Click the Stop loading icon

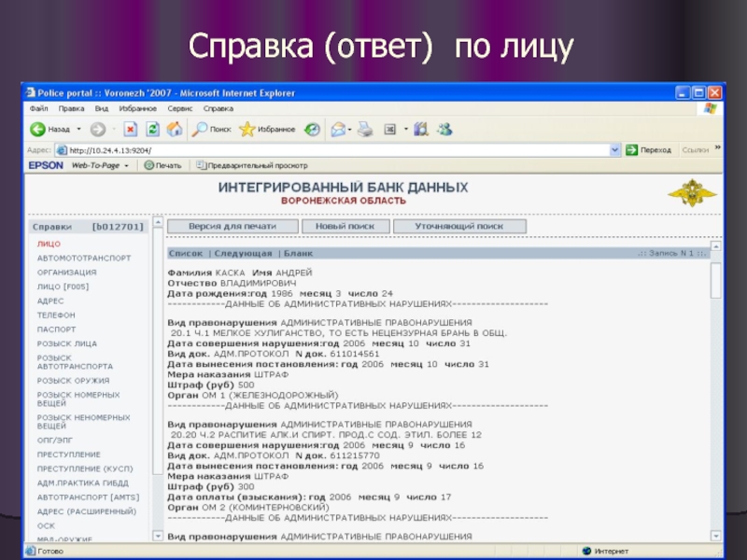[131, 129]
